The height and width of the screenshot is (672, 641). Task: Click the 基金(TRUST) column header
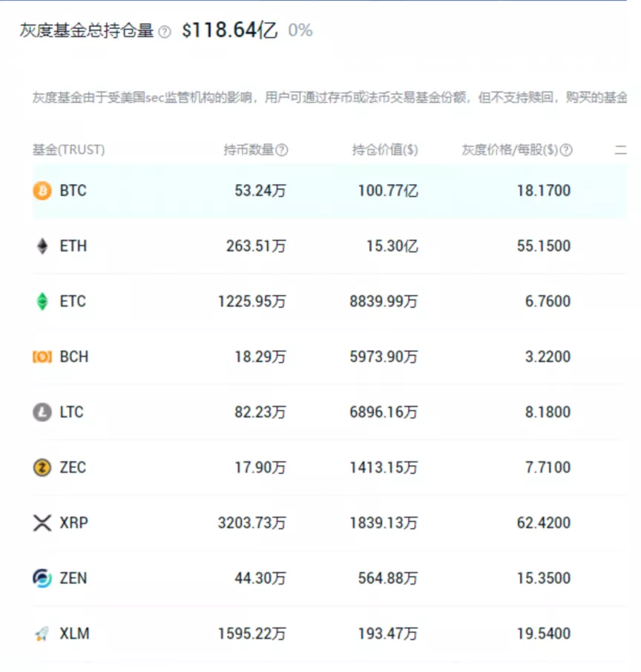pyautogui.click(x=68, y=150)
